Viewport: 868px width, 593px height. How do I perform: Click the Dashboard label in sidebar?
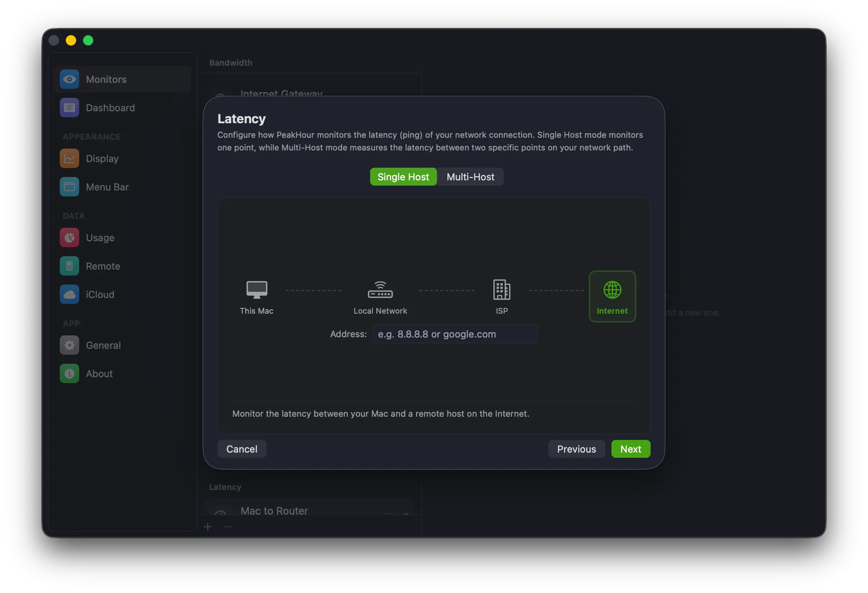(x=110, y=108)
